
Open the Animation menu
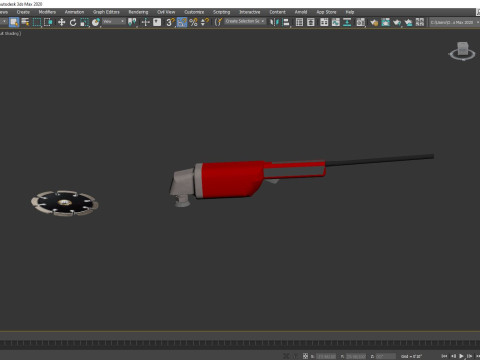[x=74, y=12]
